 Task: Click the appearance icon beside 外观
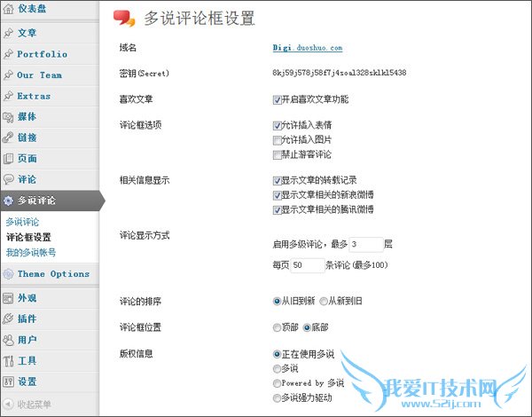(9, 298)
